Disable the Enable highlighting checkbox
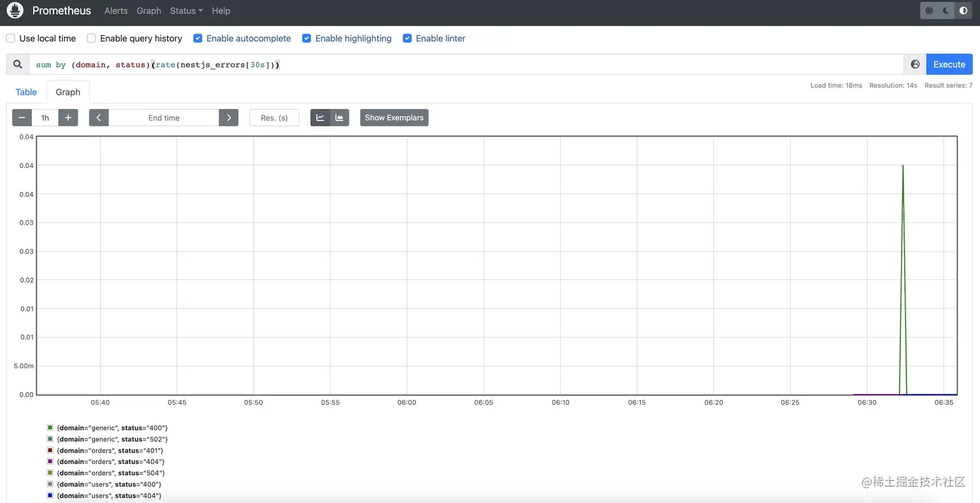Viewport: 980px width, 503px height. (x=307, y=38)
